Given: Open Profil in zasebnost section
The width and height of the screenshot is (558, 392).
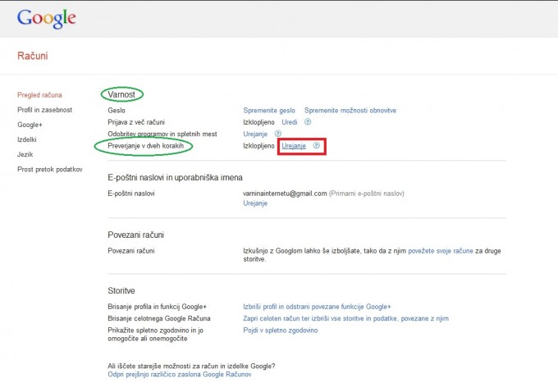Looking at the screenshot, I should [x=45, y=110].
